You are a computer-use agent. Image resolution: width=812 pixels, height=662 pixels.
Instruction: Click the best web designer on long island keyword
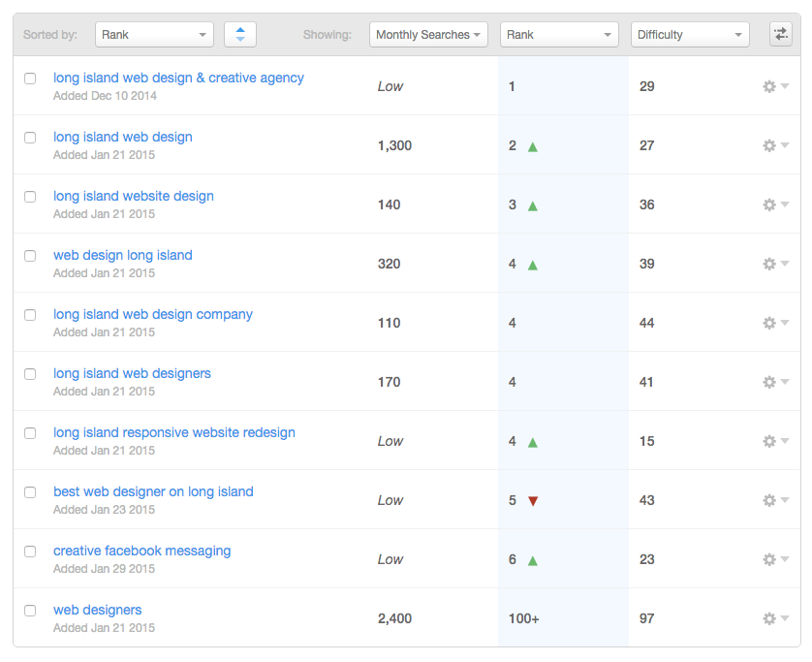click(153, 491)
